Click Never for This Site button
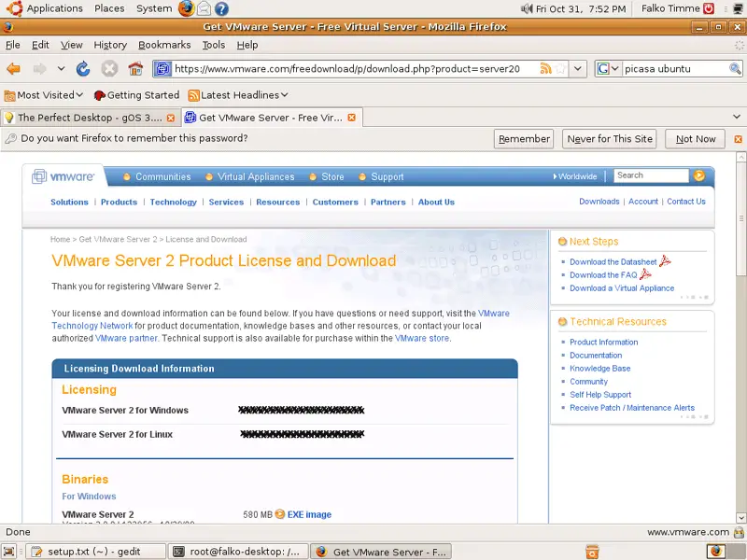 click(610, 139)
